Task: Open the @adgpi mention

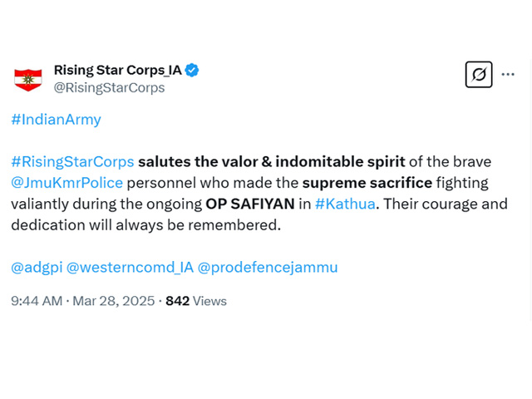Action: click(37, 268)
